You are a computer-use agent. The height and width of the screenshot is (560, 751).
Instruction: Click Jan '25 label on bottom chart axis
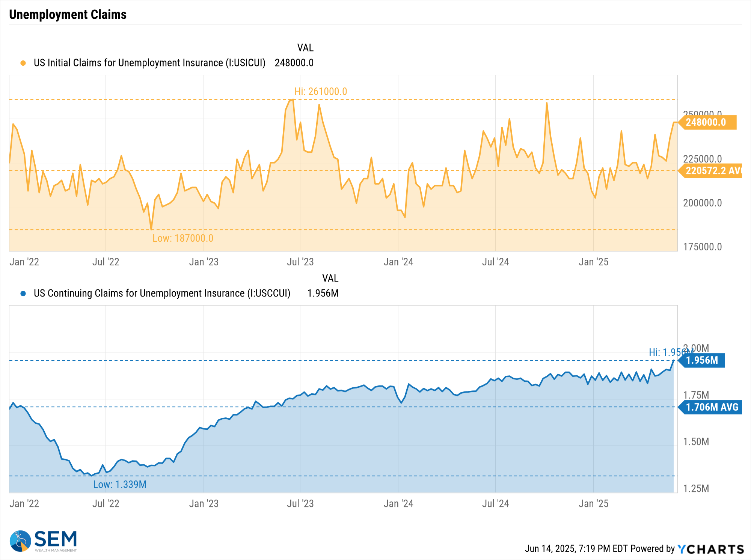593,504
